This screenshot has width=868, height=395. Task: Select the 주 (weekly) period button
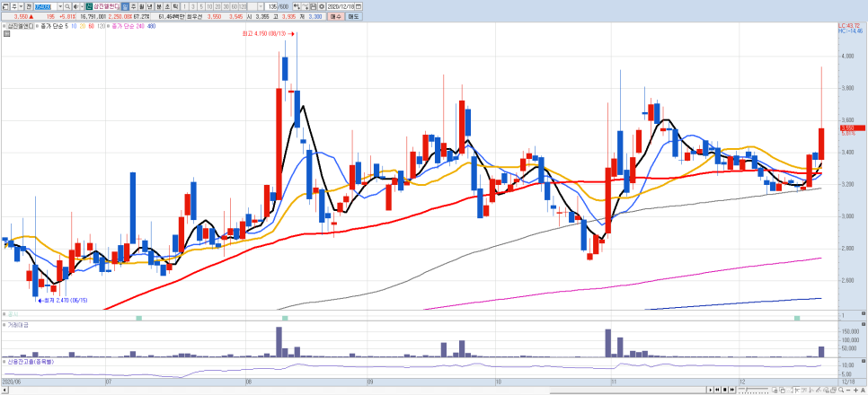133,6
